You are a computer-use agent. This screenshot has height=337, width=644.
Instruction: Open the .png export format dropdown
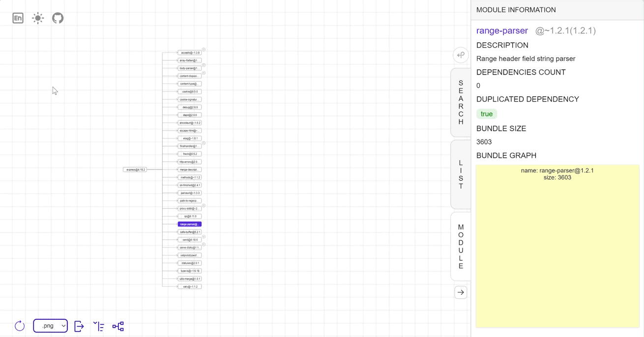click(x=51, y=326)
